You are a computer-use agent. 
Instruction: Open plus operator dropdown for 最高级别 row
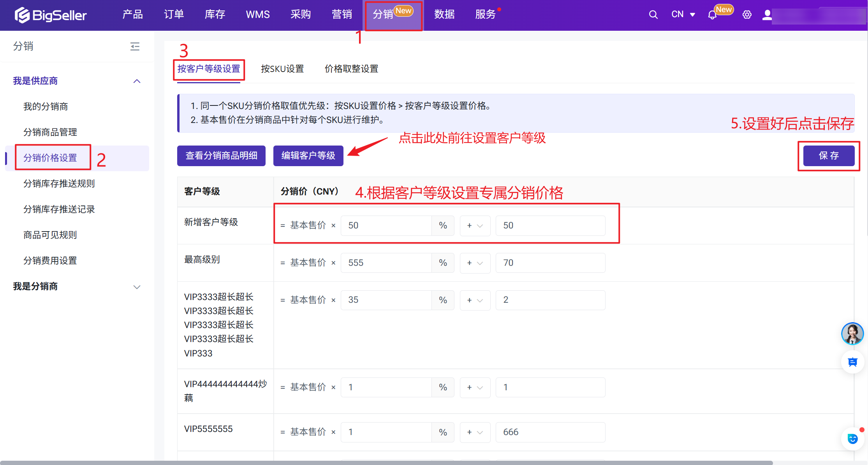click(475, 263)
